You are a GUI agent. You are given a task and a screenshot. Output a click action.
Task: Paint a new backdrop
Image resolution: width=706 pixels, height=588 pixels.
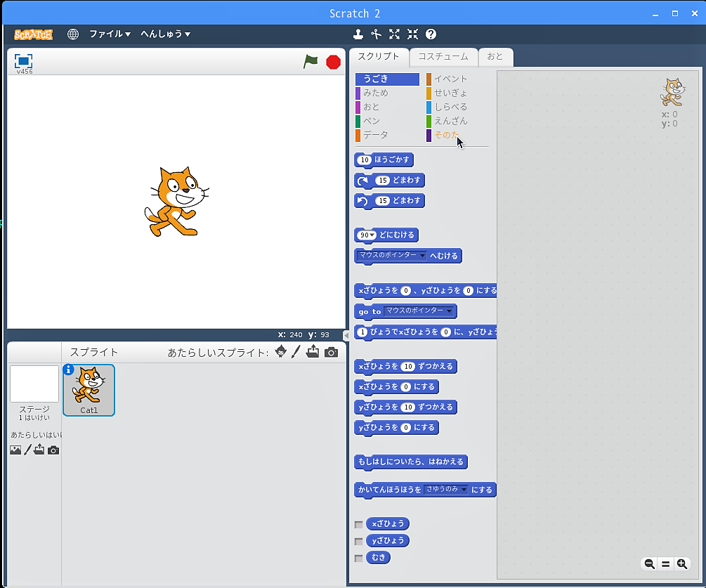pos(27,450)
